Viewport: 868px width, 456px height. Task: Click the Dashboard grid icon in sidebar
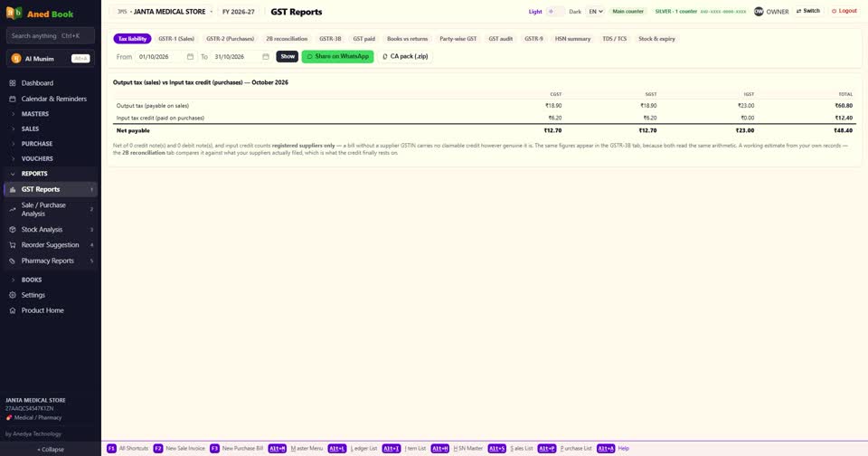[12, 83]
